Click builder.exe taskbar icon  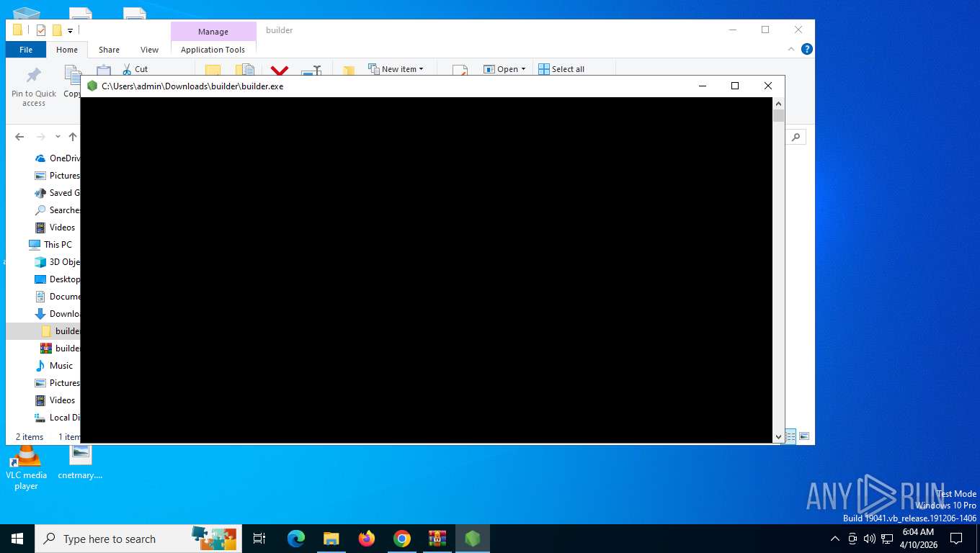[x=473, y=539]
